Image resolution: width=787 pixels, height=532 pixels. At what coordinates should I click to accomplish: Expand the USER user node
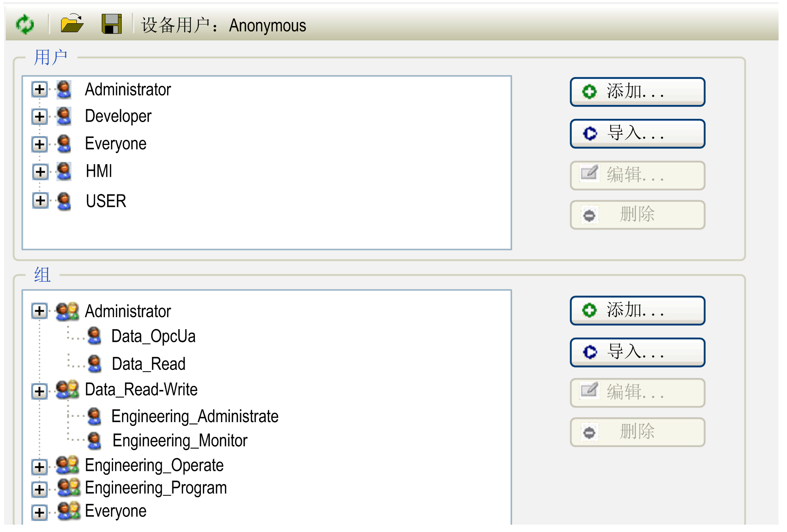[40, 200]
